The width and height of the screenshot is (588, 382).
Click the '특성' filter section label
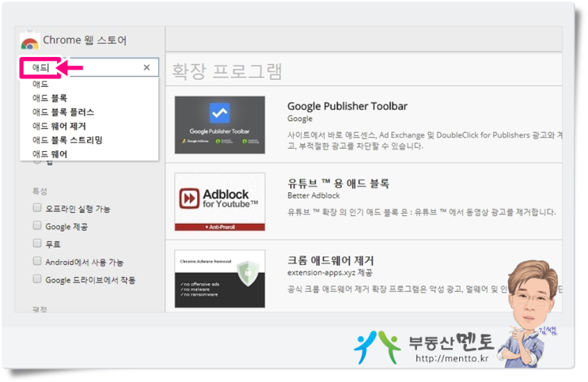[x=40, y=191]
